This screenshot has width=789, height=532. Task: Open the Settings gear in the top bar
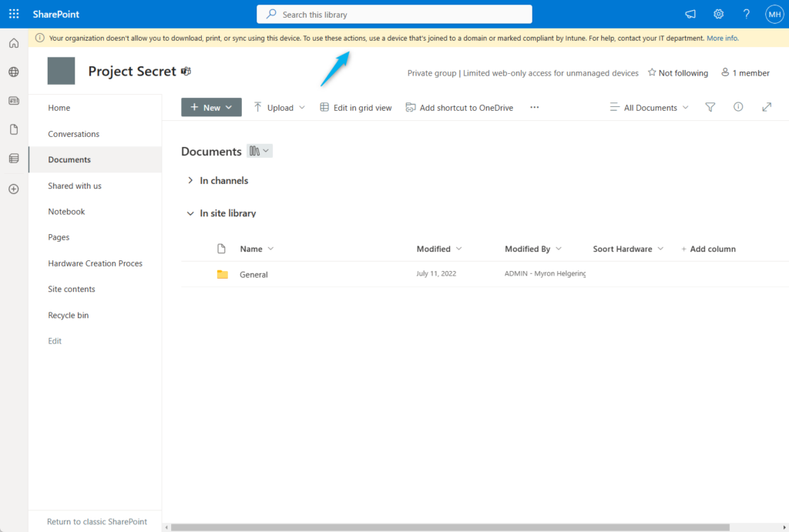(x=718, y=13)
